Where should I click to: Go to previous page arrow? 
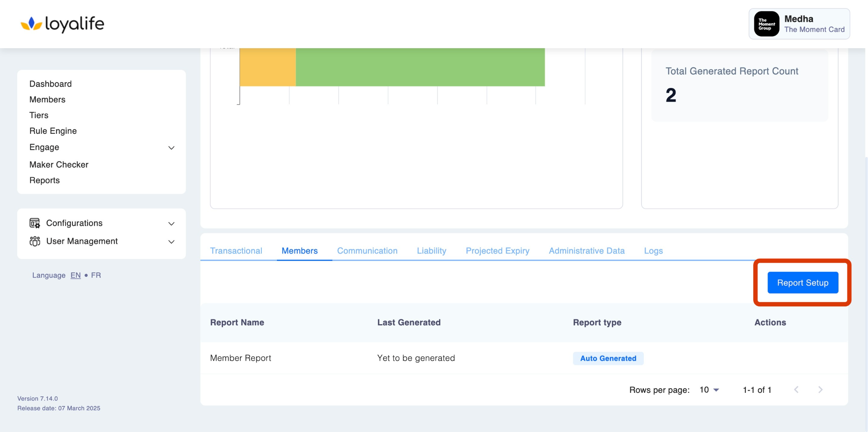(x=796, y=390)
